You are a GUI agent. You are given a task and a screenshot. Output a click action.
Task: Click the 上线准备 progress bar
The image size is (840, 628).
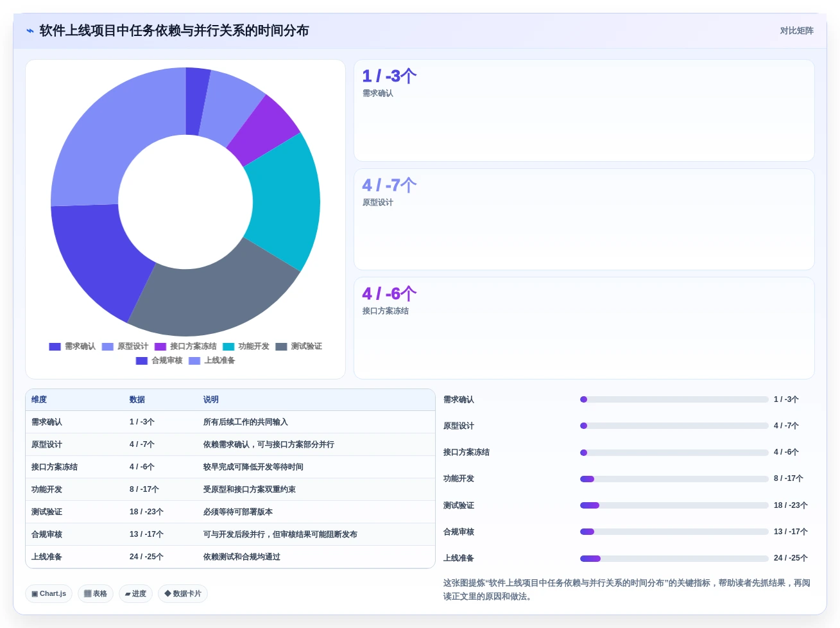pyautogui.click(x=674, y=559)
